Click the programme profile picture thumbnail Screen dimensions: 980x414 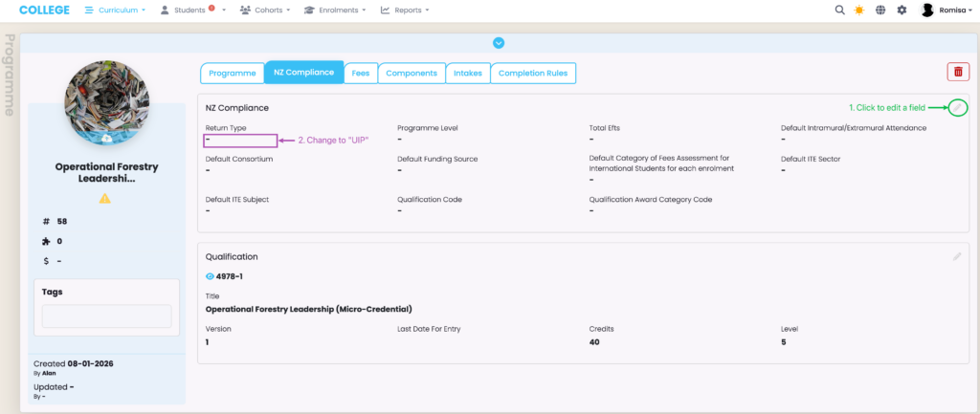tap(105, 104)
